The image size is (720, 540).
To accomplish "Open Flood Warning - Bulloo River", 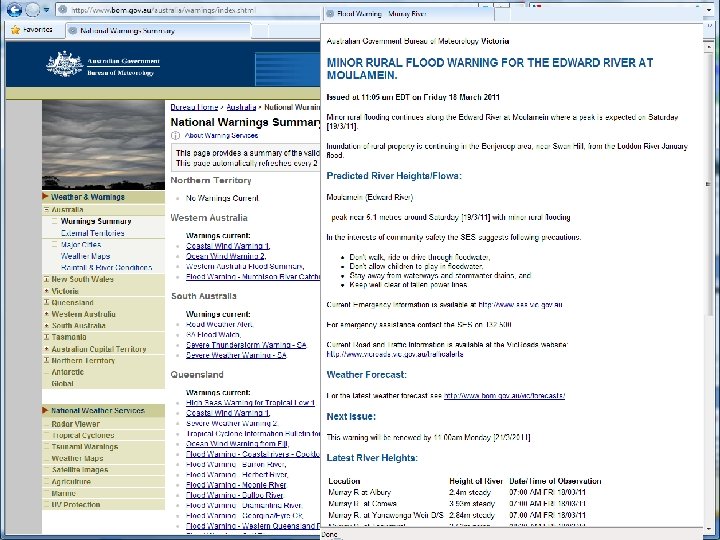I will [x=234, y=495].
